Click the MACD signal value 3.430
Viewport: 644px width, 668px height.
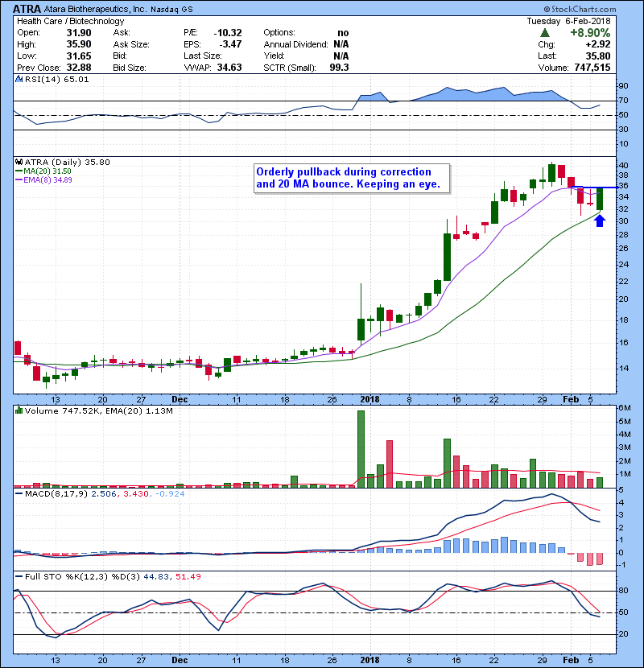coord(136,494)
